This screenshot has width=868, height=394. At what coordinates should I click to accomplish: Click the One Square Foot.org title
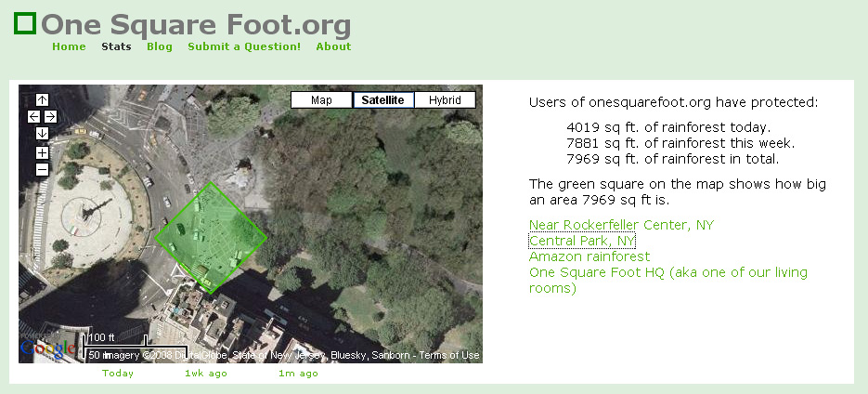pos(196,24)
